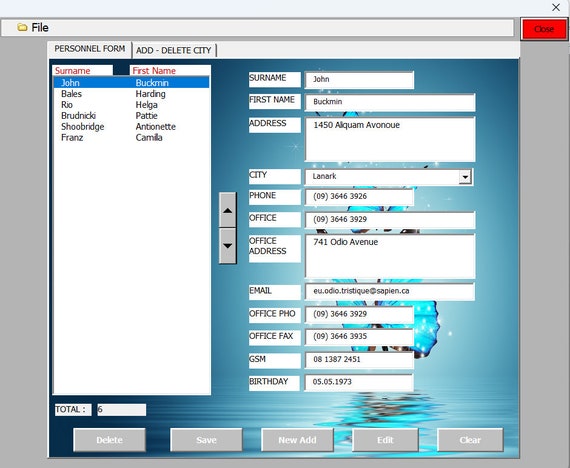Click the New Add button

297,440
